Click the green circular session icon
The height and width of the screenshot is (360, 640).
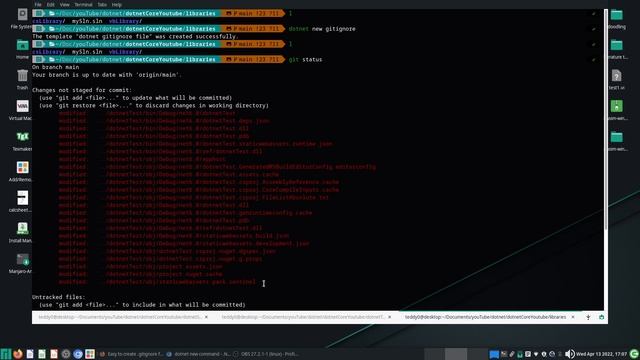[x=634, y=354]
